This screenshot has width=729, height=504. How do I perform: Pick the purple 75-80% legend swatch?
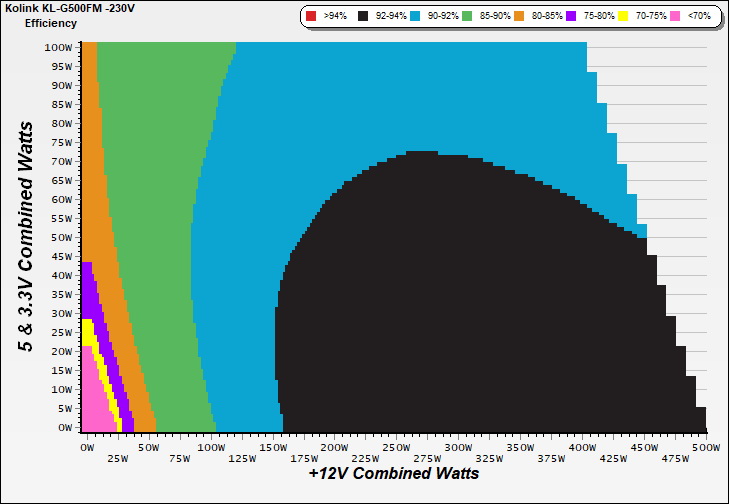click(569, 17)
